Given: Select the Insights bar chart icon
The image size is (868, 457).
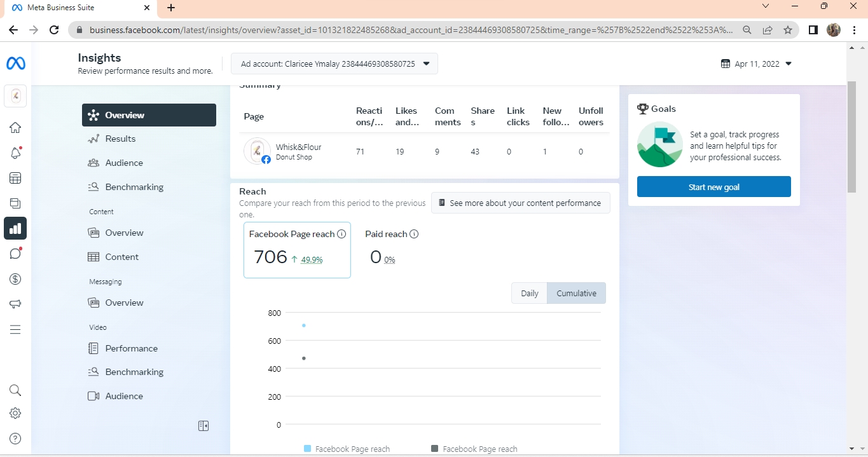Looking at the screenshot, I should point(15,228).
